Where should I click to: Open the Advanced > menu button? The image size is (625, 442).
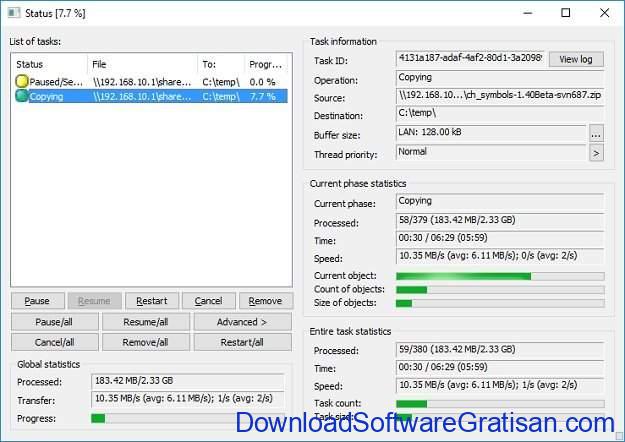point(242,322)
